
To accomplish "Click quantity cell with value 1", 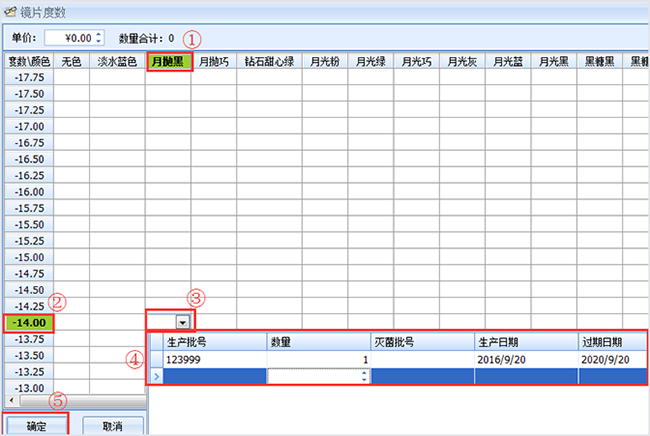I will tap(318, 359).
